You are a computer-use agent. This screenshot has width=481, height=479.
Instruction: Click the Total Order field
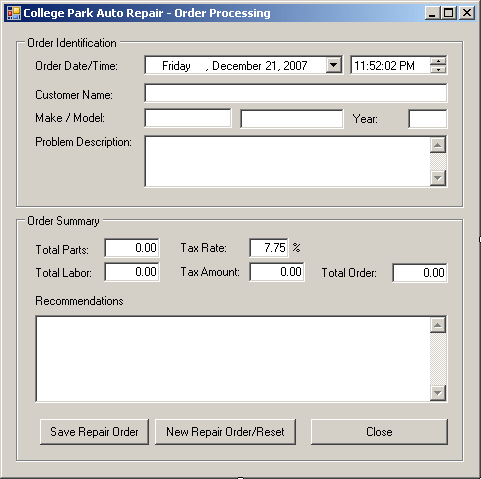point(420,273)
